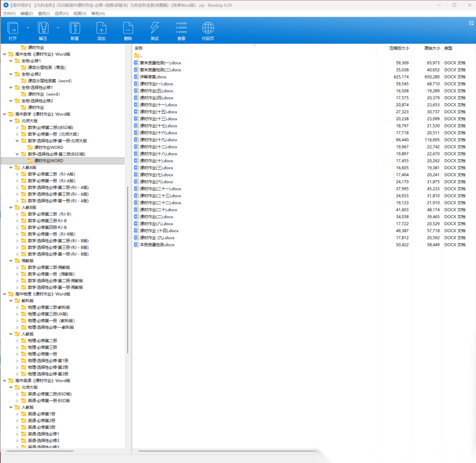Toggle the view layout icon at toolbar right
Viewport: 476px width, 463px height.
point(471,23)
